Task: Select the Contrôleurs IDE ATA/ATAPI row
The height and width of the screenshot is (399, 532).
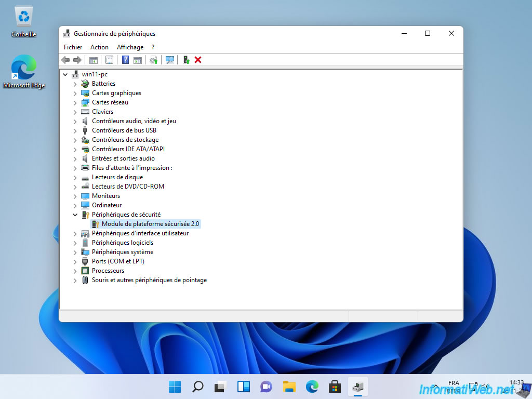Action: click(x=128, y=149)
